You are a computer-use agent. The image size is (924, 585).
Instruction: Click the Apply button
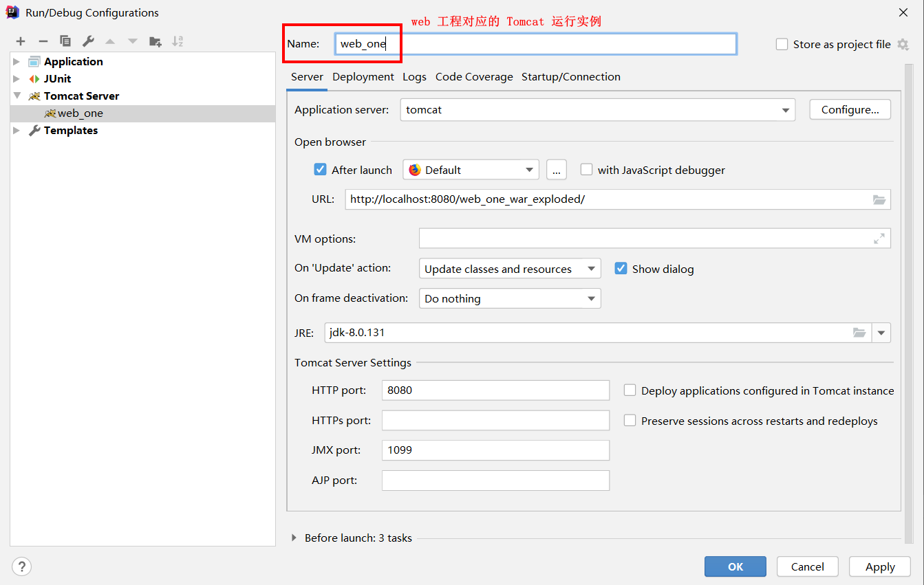[x=881, y=566]
